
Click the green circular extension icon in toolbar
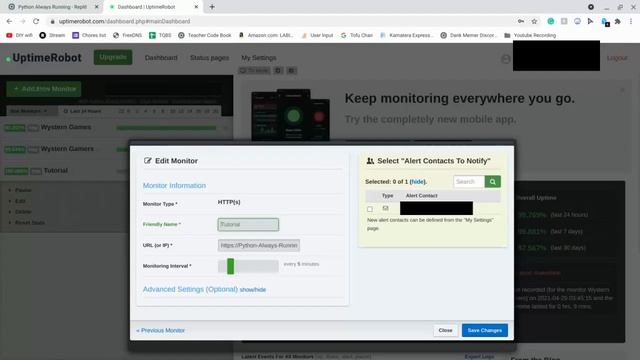[551, 21]
